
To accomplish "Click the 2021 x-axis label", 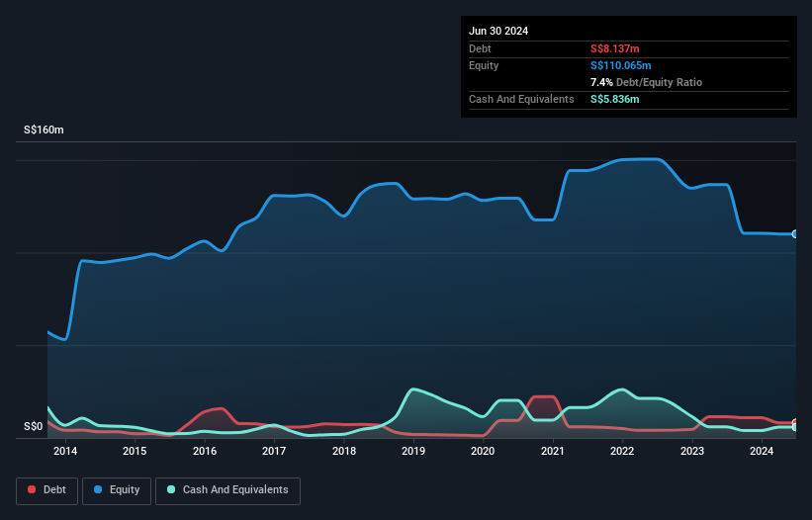I will coord(553,451).
